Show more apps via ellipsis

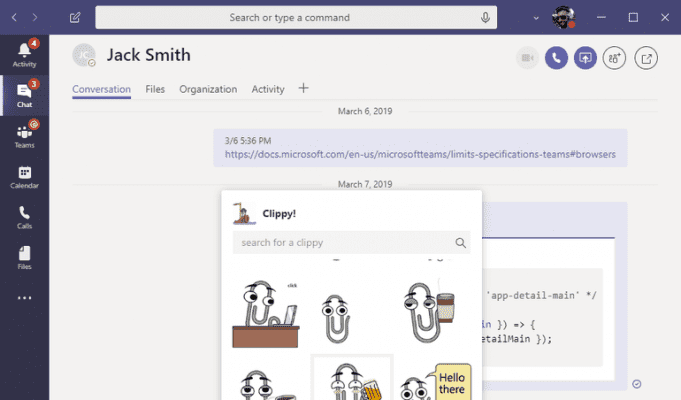[x=24, y=298]
